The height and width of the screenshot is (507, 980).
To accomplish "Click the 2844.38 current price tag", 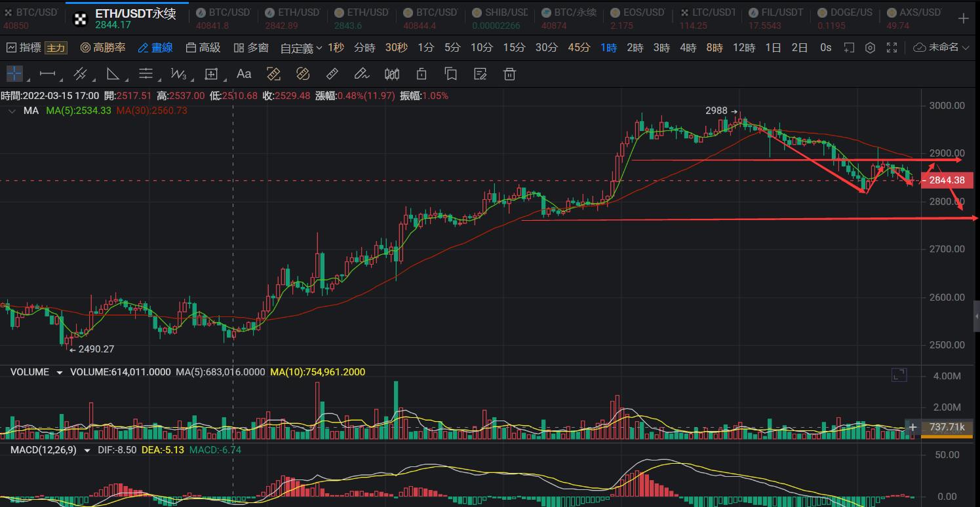I will point(947,180).
